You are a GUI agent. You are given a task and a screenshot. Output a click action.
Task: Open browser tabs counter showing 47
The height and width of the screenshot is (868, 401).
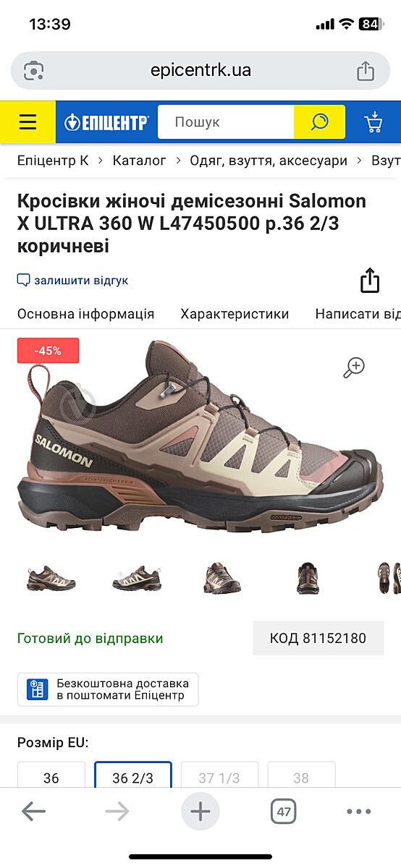pos(284,812)
